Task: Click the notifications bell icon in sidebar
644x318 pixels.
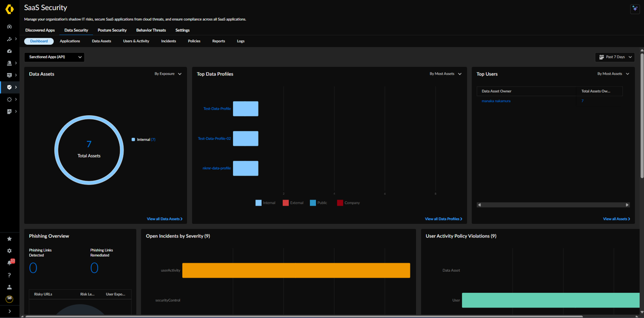Action: pos(10,263)
